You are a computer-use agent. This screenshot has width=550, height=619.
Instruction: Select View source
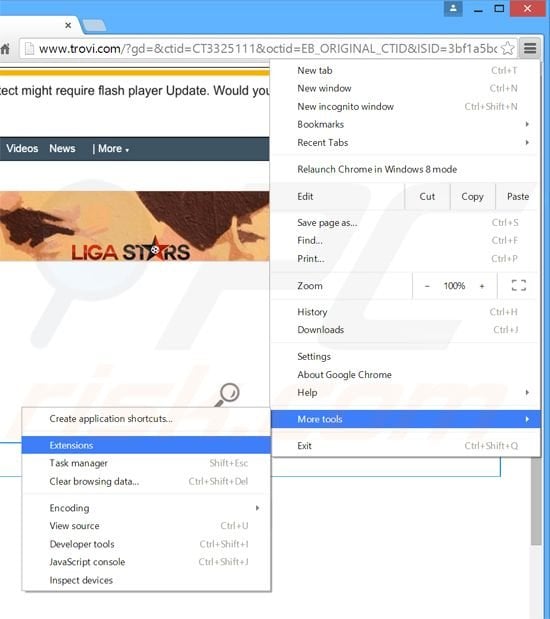tap(146, 526)
